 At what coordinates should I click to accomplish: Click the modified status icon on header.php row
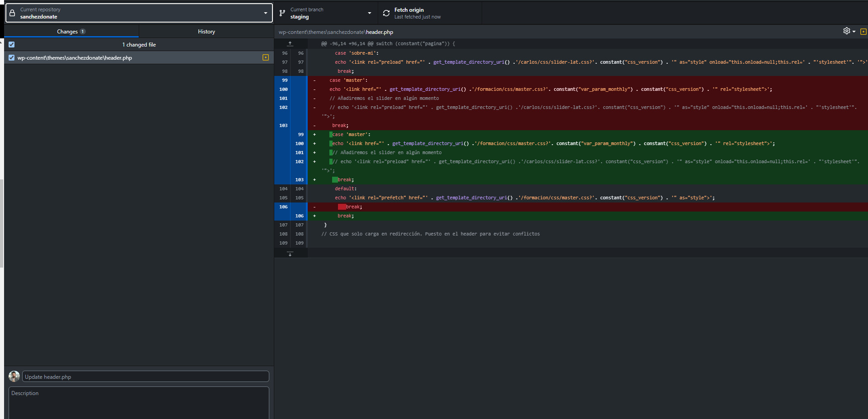[266, 57]
